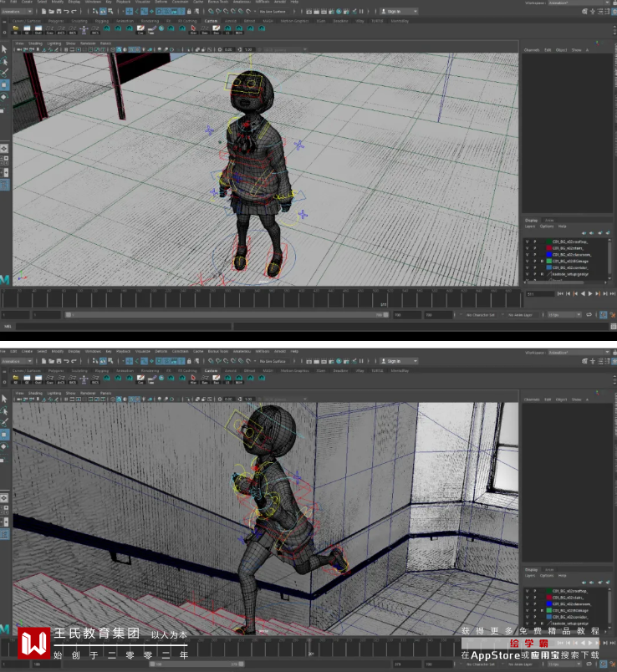Image resolution: width=617 pixels, height=672 pixels.
Task: Open Custom shelf tab in top Maya window
Action: 211,21
